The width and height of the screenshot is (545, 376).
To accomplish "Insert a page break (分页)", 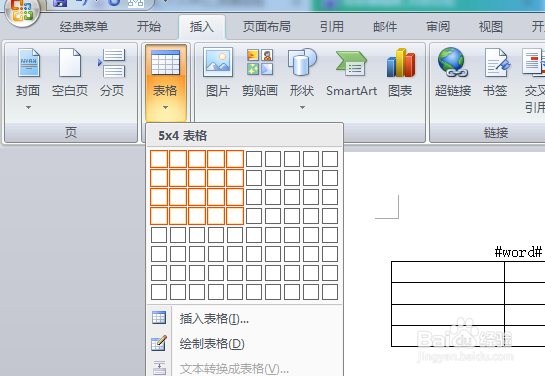I will tap(112, 73).
